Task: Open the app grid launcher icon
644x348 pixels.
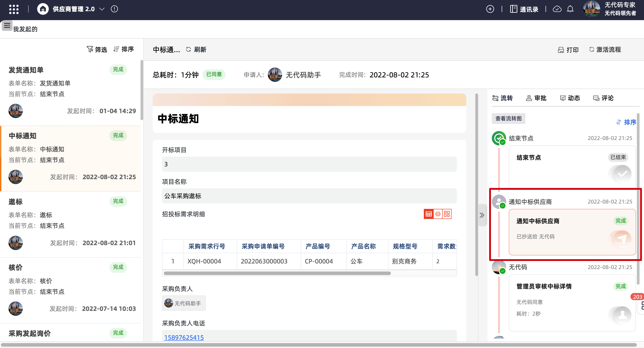Action: tap(14, 9)
